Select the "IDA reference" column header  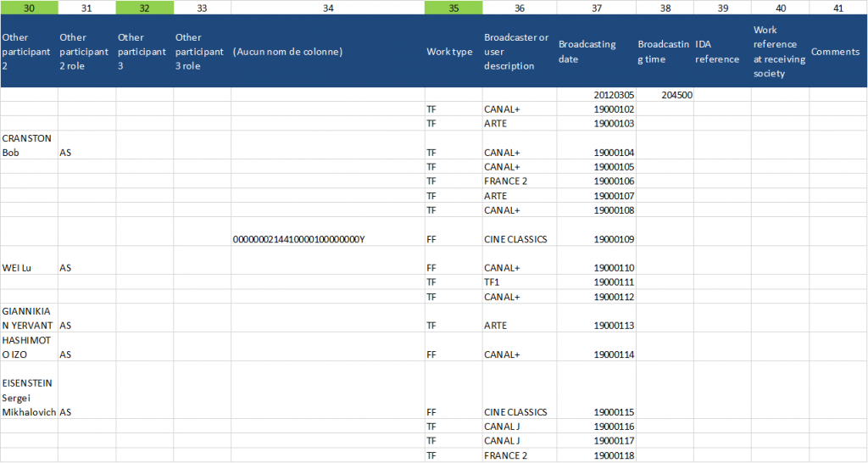click(721, 52)
